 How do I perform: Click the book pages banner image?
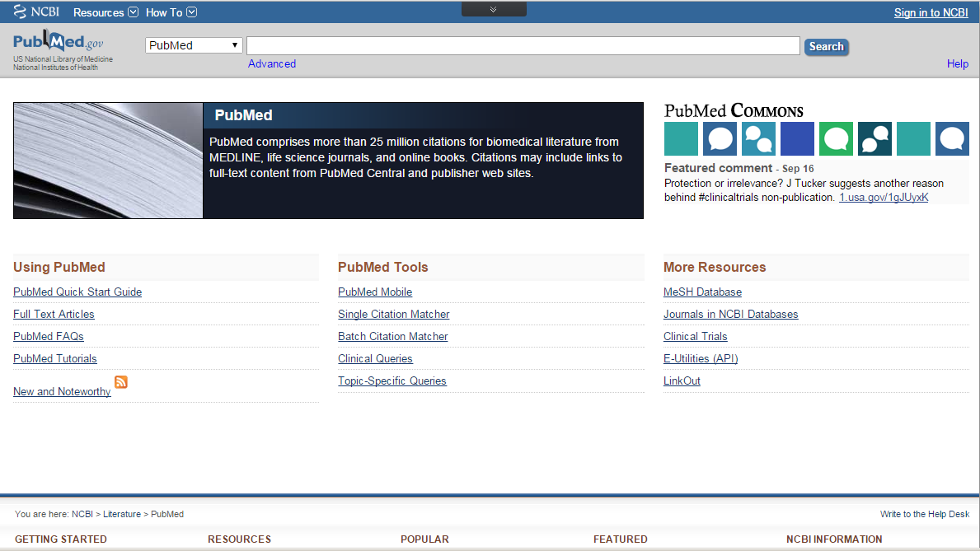coord(108,161)
